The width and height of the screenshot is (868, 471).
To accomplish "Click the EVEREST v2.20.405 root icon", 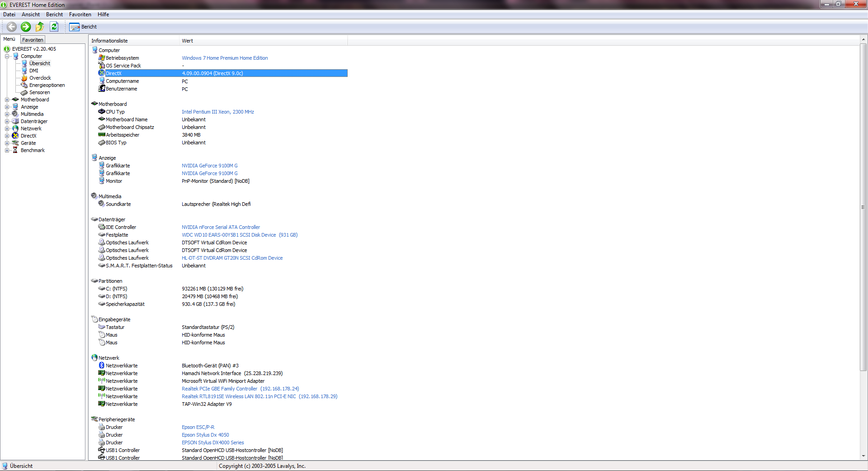I will pyautogui.click(x=7, y=49).
